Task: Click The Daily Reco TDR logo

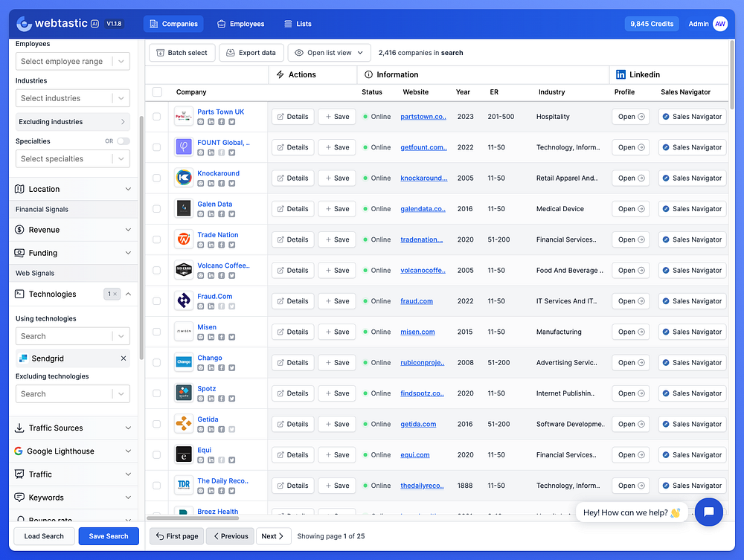Action: point(184,486)
